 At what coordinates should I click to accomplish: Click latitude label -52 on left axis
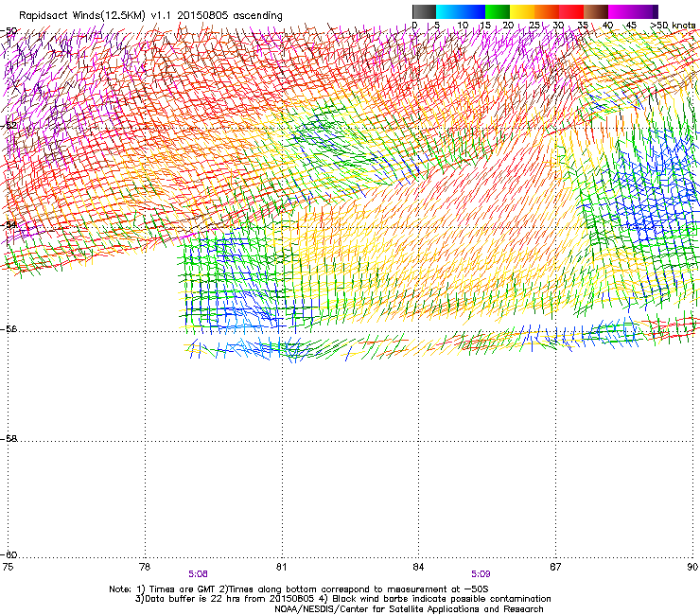point(9,125)
